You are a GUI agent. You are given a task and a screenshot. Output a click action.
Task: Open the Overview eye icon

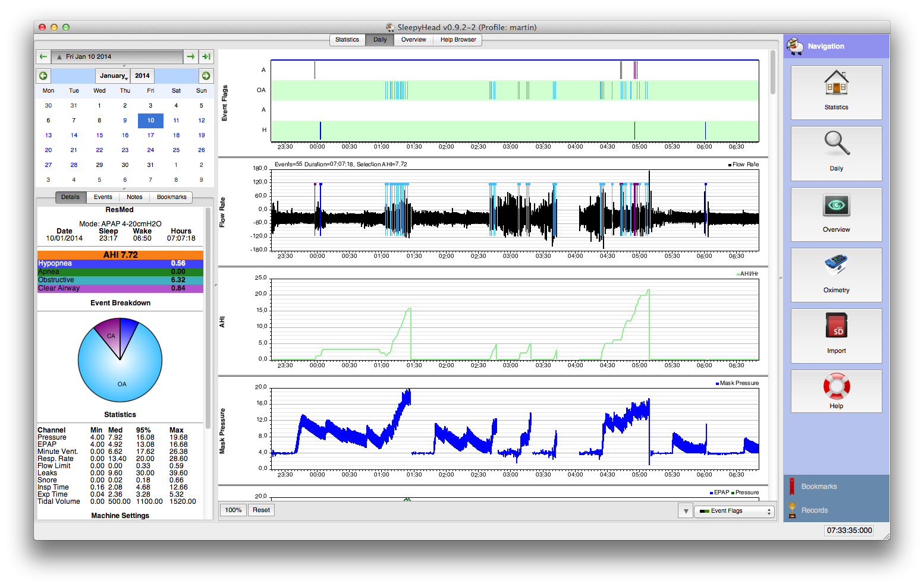(836, 206)
